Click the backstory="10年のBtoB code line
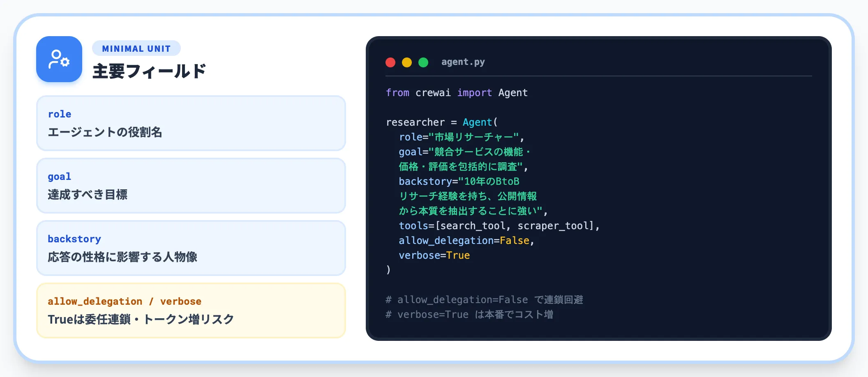Image resolution: width=868 pixels, height=377 pixels. click(x=459, y=182)
